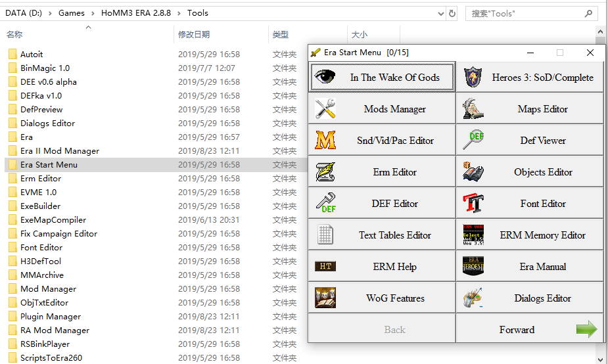This screenshot has height=364, width=608.
Task: Select the ObjTxtEditor folder
Action: click(44, 303)
